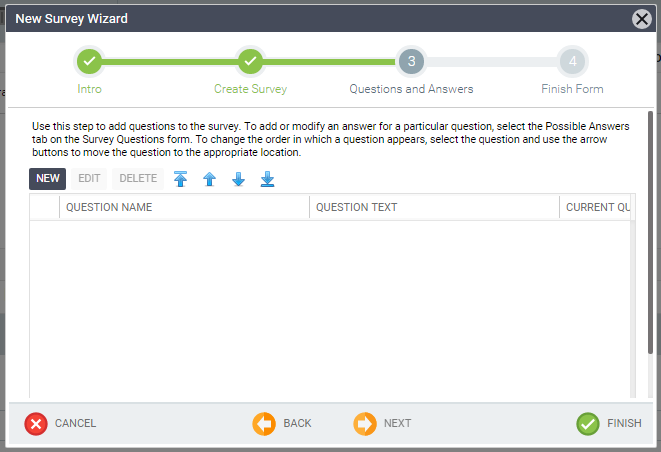Go to the Create Survey step
Viewport: 661px width, 452px height.
(250, 62)
